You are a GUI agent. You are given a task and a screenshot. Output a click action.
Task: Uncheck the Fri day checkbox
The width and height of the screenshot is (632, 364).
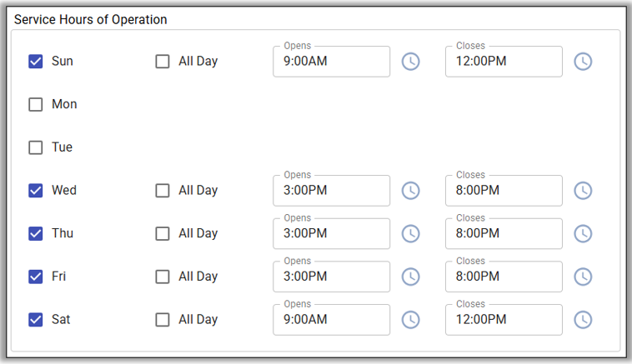coord(36,277)
